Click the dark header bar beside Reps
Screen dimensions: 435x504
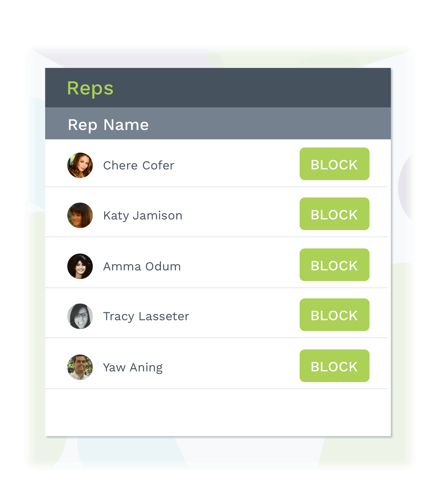click(245, 88)
